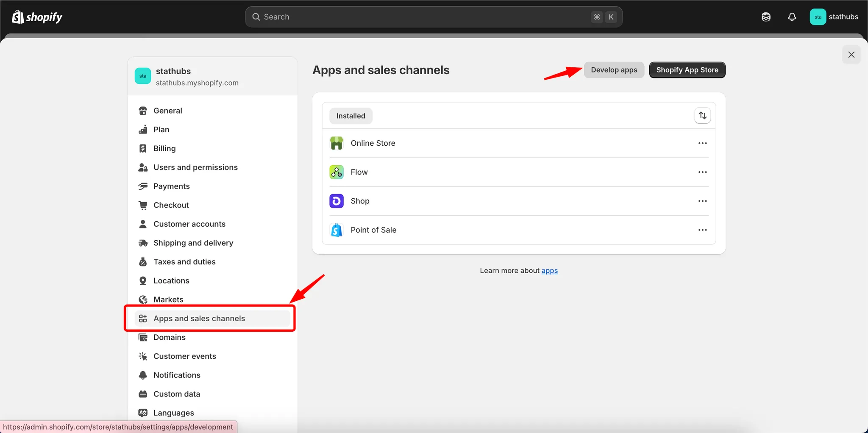
Task: Click the Languages label
Action: [174, 413]
